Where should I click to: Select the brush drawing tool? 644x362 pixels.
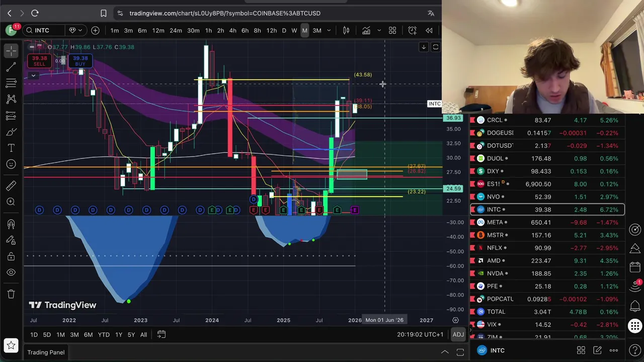pyautogui.click(x=11, y=132)
